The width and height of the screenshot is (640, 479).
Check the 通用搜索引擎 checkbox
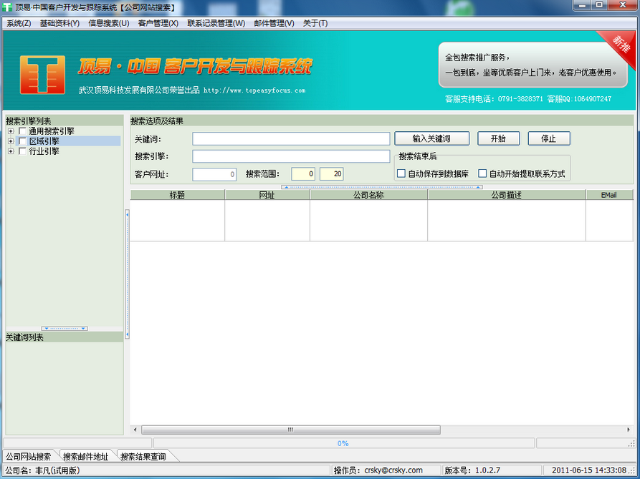[22, 131]
